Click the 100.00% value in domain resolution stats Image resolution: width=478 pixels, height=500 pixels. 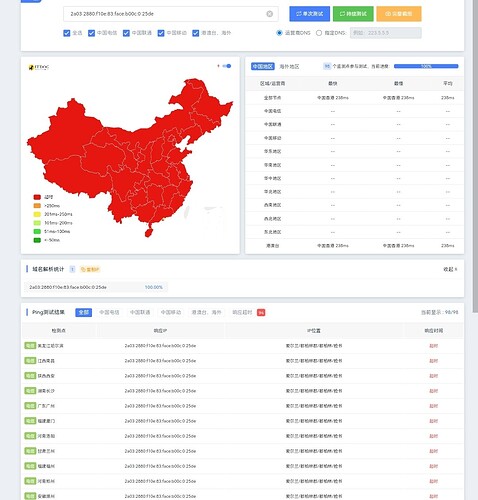click(x=154, y=287)
